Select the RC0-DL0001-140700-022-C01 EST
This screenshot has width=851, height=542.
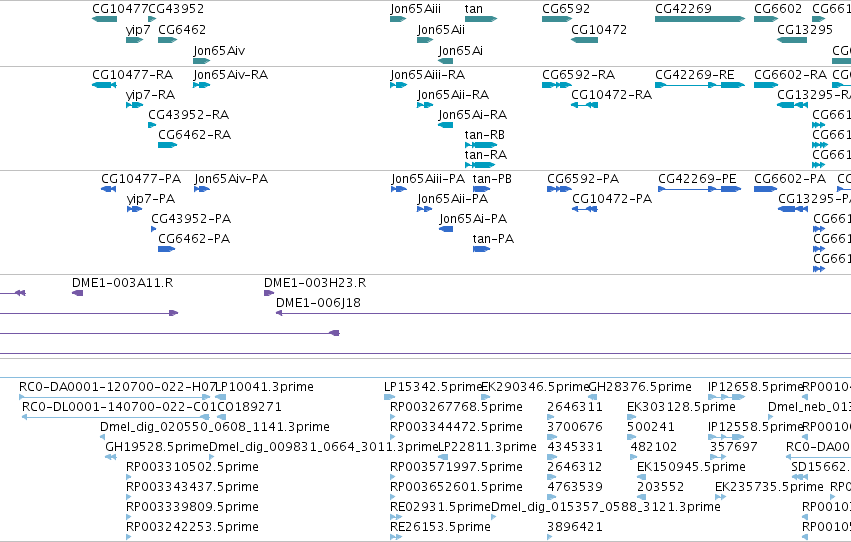(116, 417)
